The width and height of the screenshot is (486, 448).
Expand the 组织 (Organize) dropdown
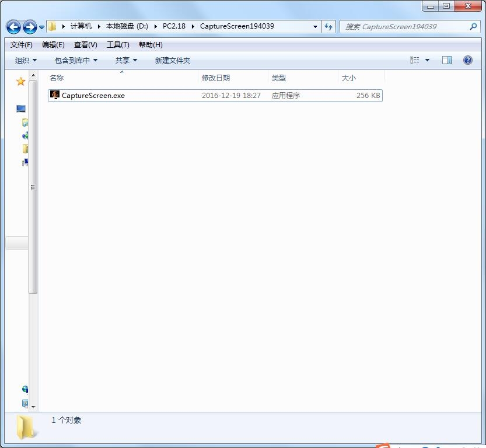[x=26, y=61]
